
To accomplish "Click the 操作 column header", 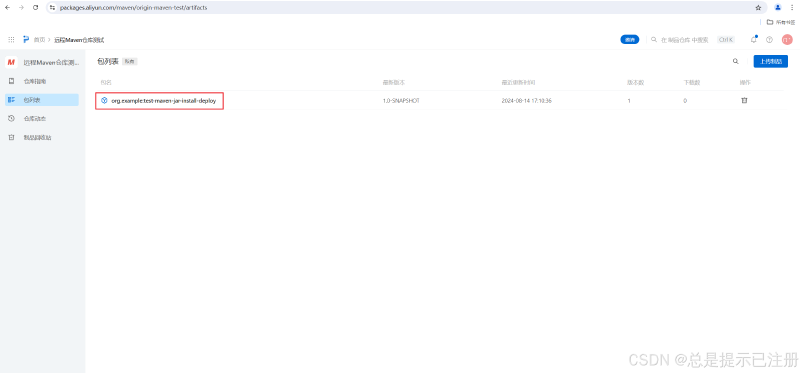I will click(x=745, y=82).
